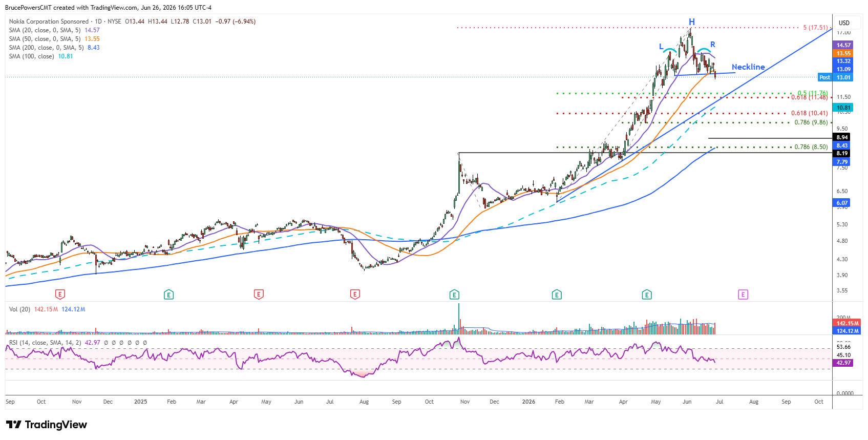The width and height of the screenshot is (868, 440).
Task: Click the blue 124.12M volume axis tag
Action: 848,331
